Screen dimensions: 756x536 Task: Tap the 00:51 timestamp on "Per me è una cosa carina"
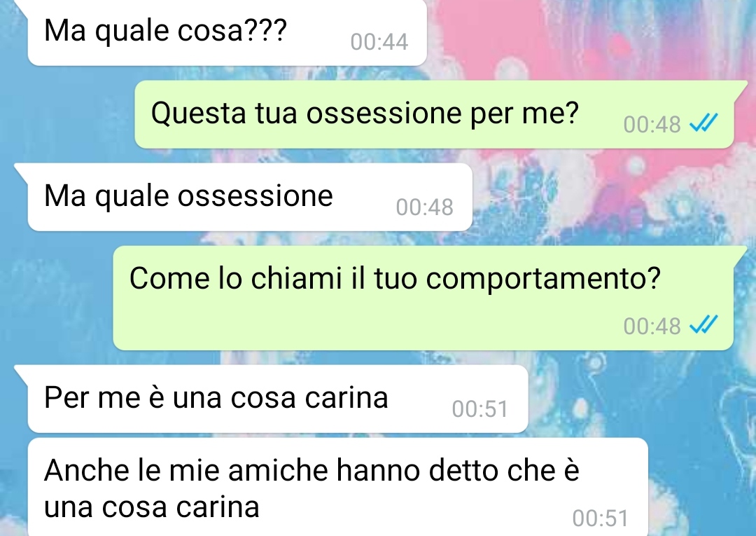[479, 409]
